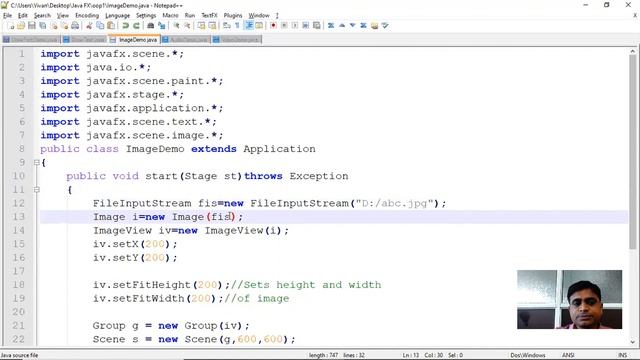Click the blue down arrow plugin icon
Viewport: 640px width, 360px height.
353,26
